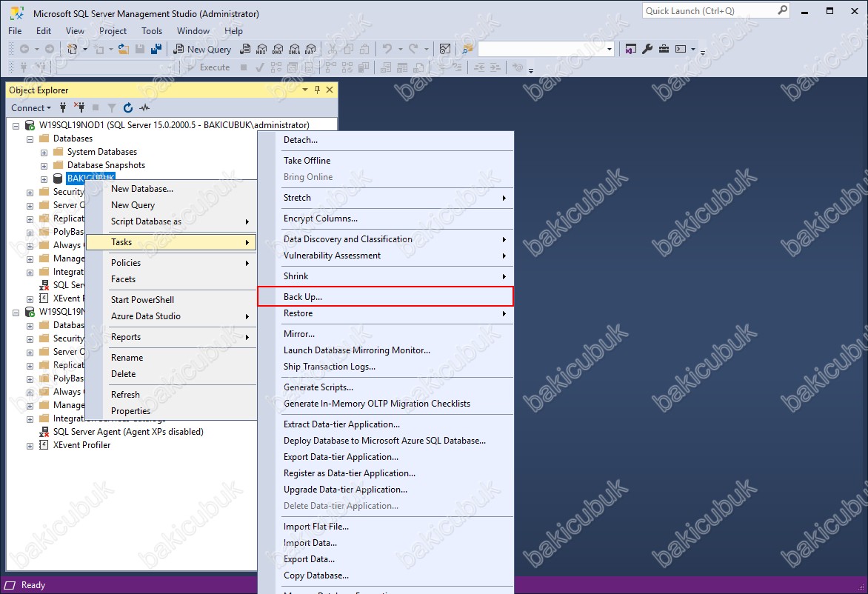
Task: Click the Activity Monitor icon in Object Explorer toolbar
Action: [x=144, y=108]
